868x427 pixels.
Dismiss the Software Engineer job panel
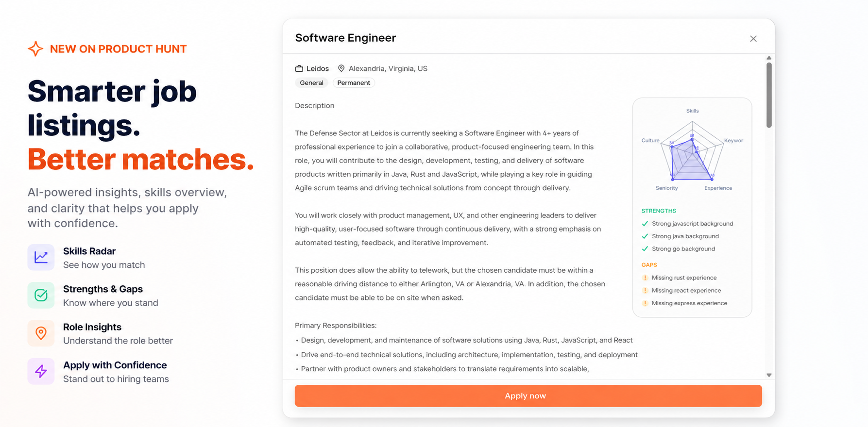(x=753, y=38)
